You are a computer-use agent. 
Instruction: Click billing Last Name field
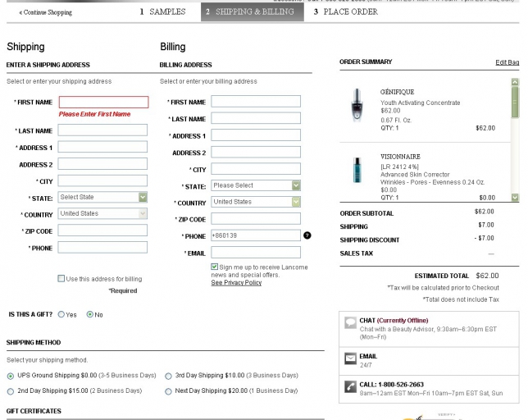click(x=256, y=118)
